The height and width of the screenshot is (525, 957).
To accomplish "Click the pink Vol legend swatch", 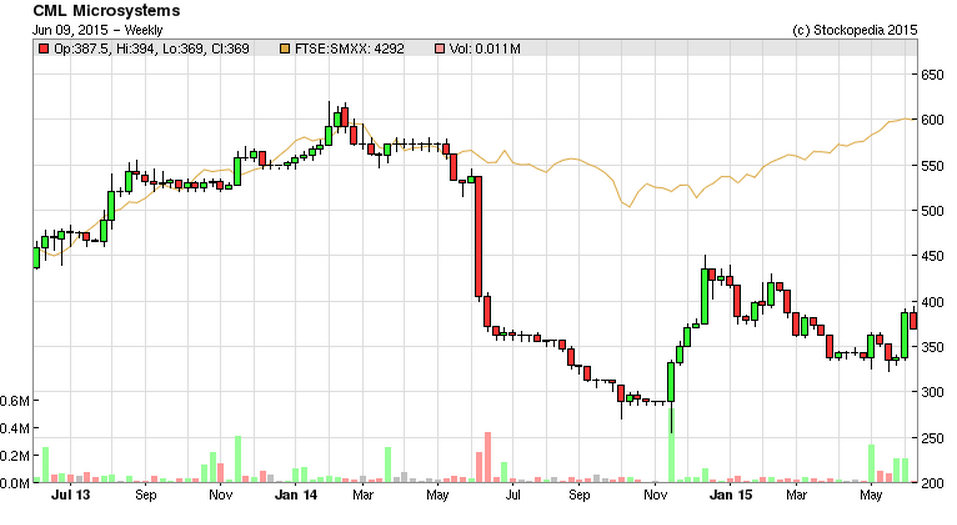I will coord(439,49).
